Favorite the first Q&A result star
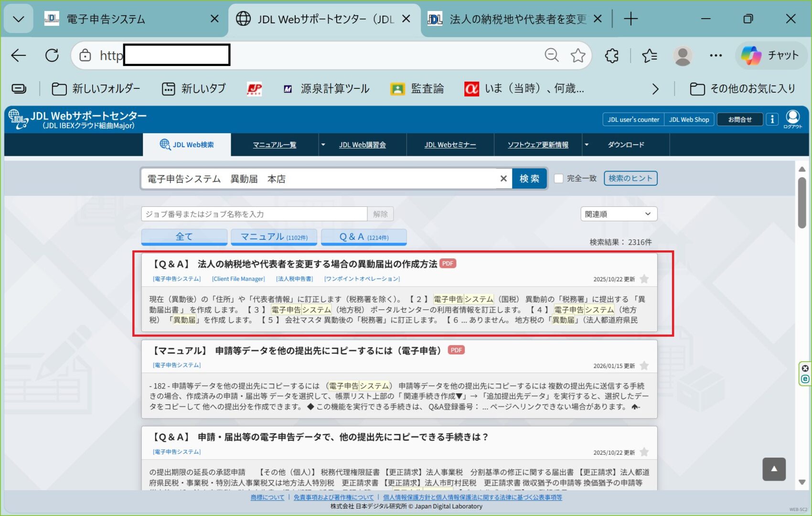Screen dimensions: 812x516 [x=644, y=279]
